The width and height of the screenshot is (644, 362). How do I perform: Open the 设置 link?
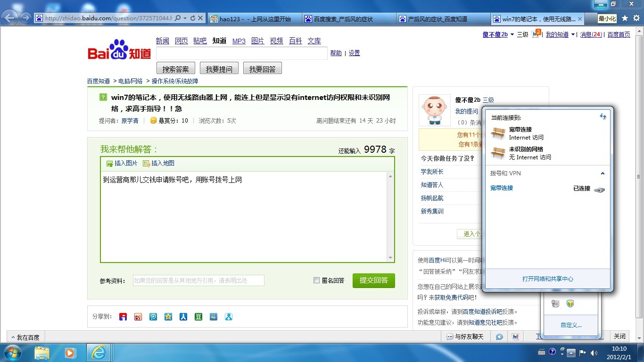(x=355, y=53)
